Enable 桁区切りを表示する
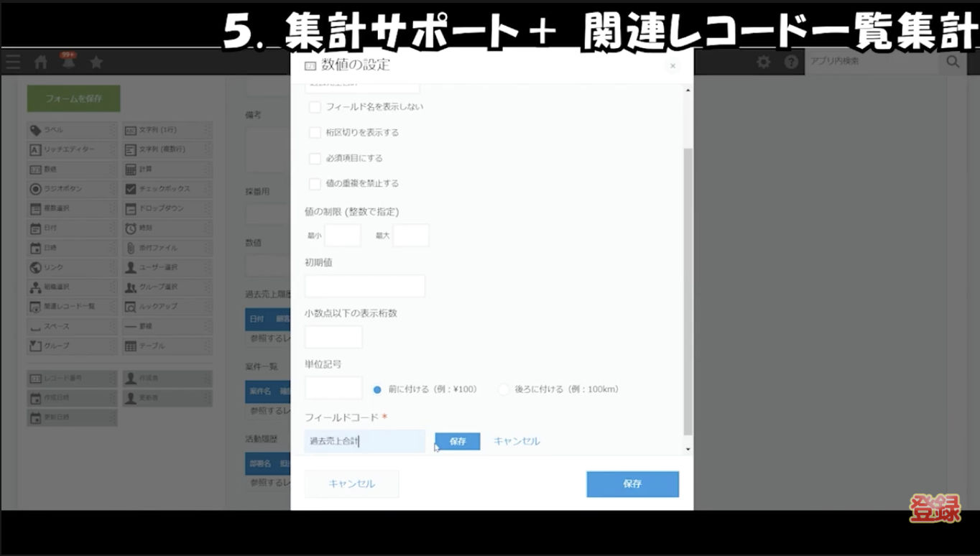The image size is (980, 556). 314,132
